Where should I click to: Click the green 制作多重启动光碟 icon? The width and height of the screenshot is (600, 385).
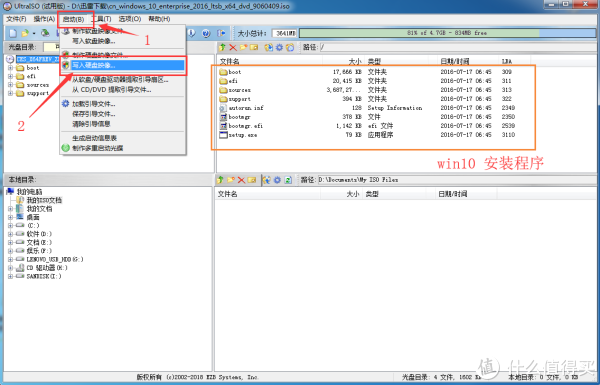click(x=66, y=148)
